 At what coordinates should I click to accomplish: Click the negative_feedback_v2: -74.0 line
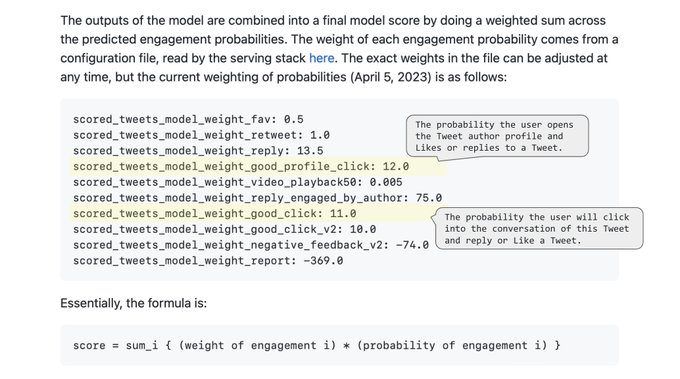click(x=251, y=245)
